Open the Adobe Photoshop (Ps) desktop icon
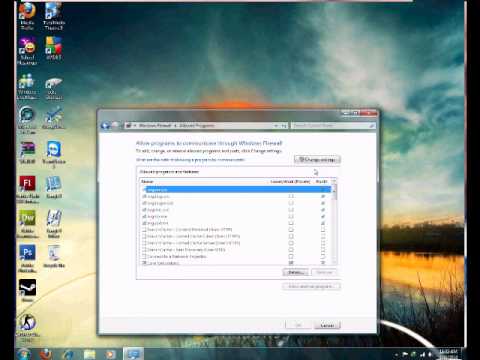 (27, 258)
